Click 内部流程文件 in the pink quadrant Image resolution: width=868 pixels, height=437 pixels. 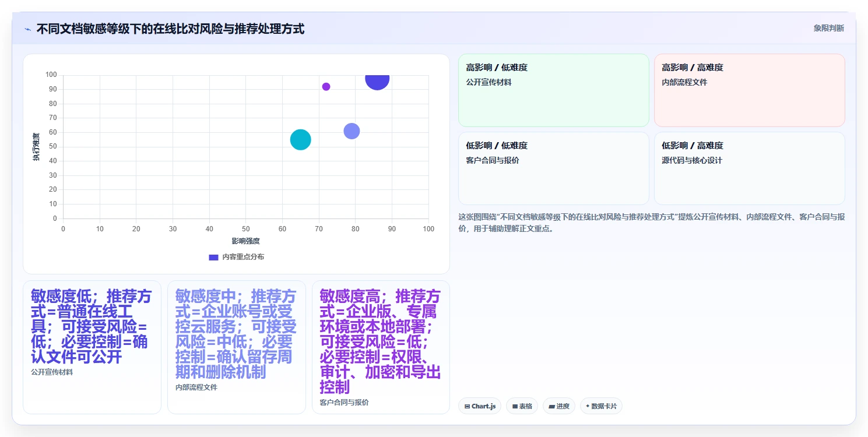pyautogui.click(x=684, y=82)
